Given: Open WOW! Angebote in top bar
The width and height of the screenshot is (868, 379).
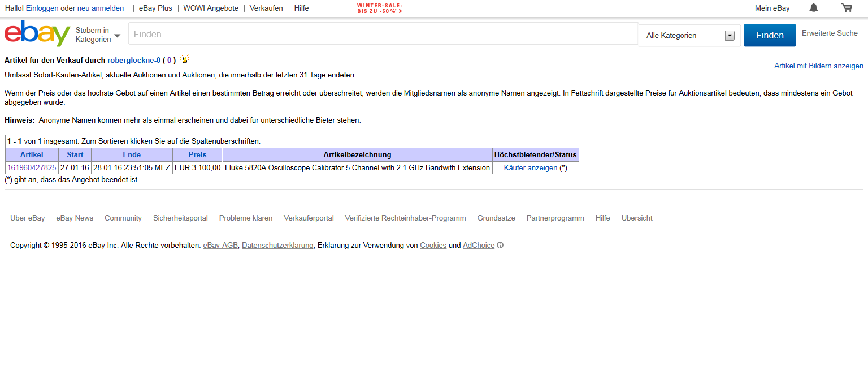Looking at the screenshot, I should [x=211, y=8].
